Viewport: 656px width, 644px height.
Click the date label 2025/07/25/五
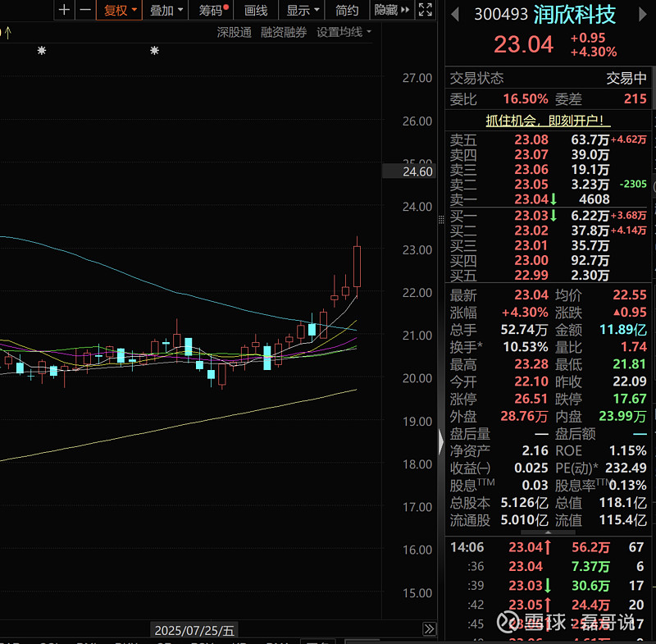[194, 630]
